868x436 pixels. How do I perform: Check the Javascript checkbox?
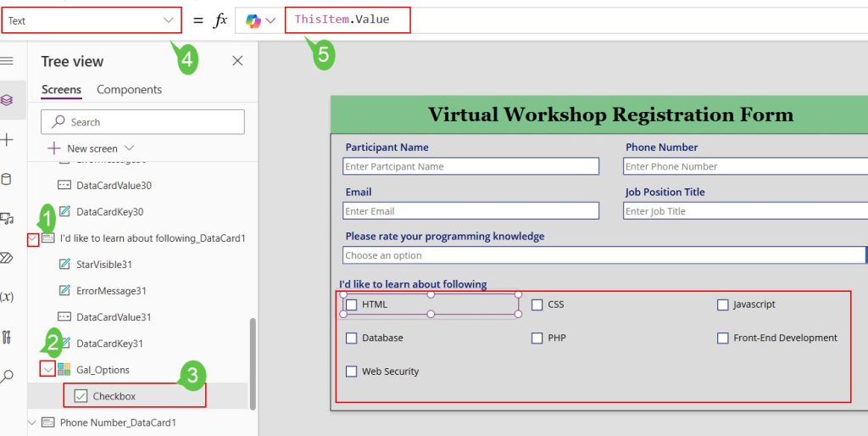tap(722, 305)
